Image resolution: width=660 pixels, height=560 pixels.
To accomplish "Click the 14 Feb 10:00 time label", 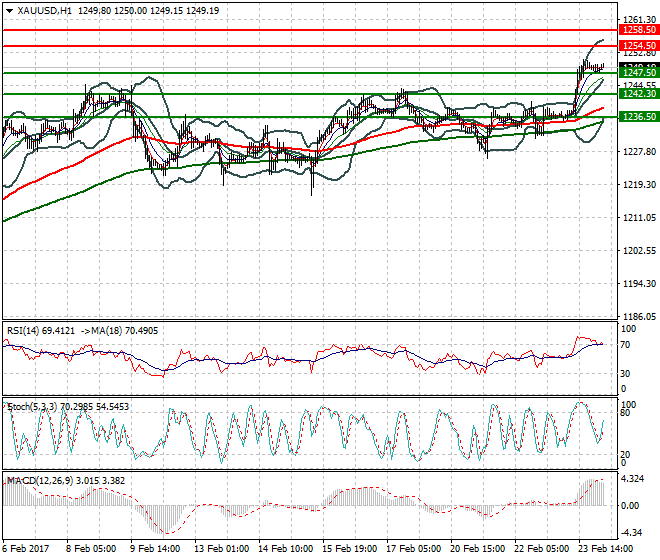I will (285, 549).
